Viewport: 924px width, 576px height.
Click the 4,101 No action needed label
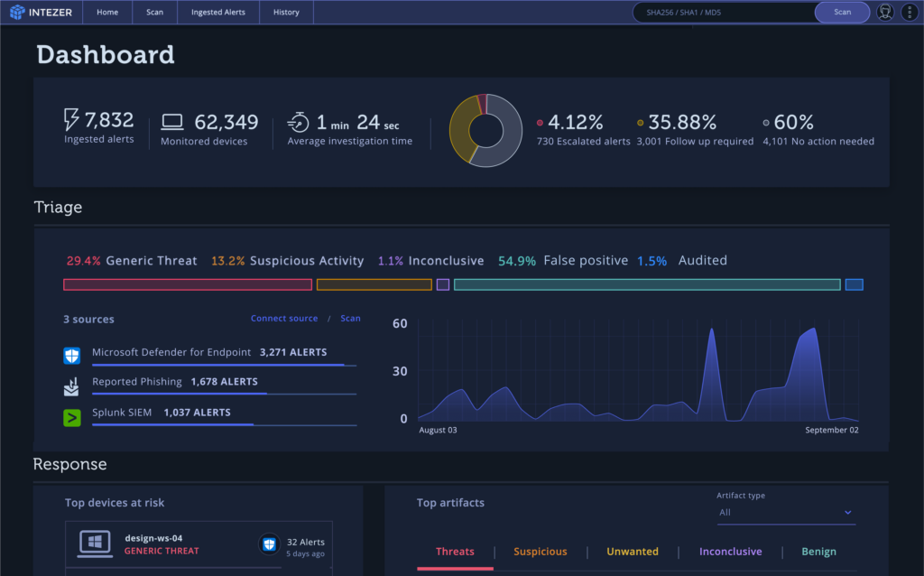point(818,142)
